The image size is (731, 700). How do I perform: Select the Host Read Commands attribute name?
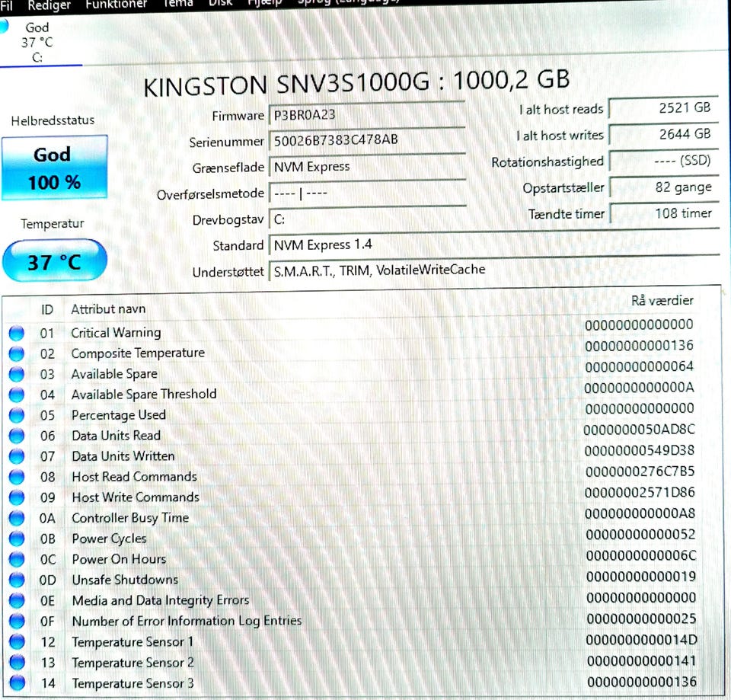tap(134, 477)
